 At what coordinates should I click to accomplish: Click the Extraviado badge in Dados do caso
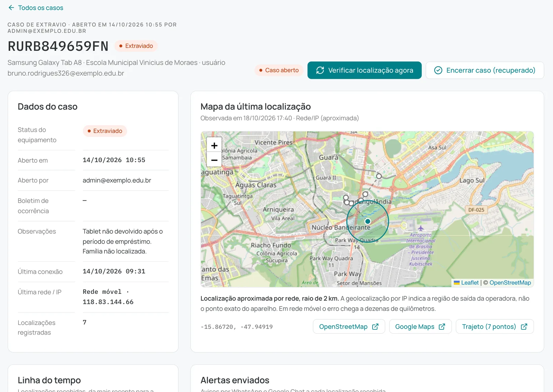[x=105, y=131]
